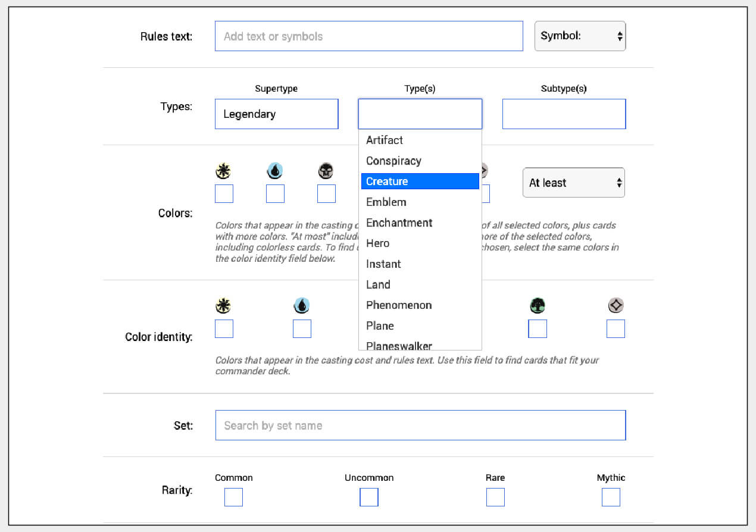
Task: Click the colorless diamond symbol in Color identity row
Action: pyautogui.click(x=616, y=305)
